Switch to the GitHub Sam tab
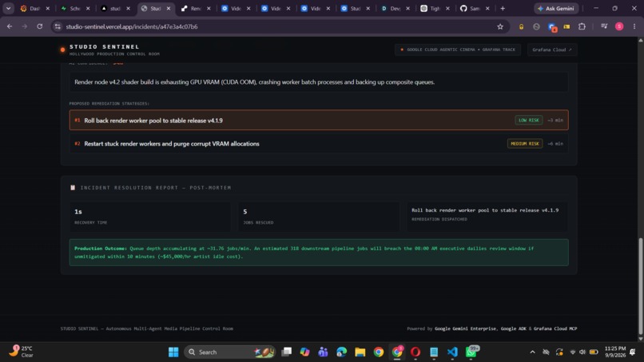Viewport: 644px width, 362px height. point(475,8)
